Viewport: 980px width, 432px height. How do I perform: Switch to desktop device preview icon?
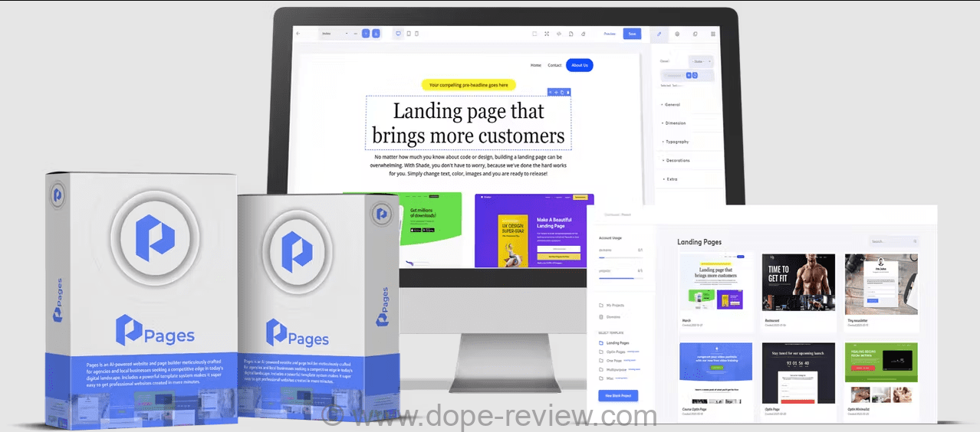click(x=398, y=34)
